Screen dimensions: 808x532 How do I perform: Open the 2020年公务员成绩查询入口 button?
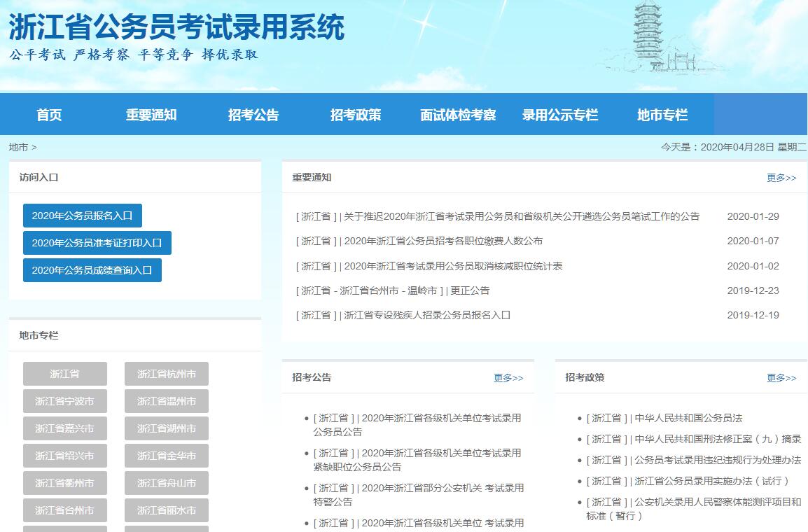pos(92,270)
